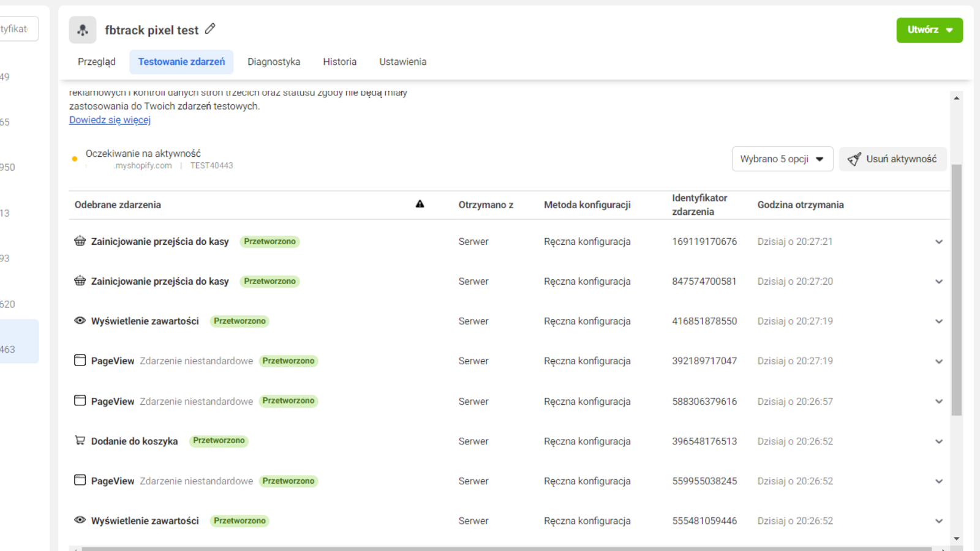Click Przetworzono badge of event 169119170676
This screenshot has width=980, height=551.
point(269,241)
